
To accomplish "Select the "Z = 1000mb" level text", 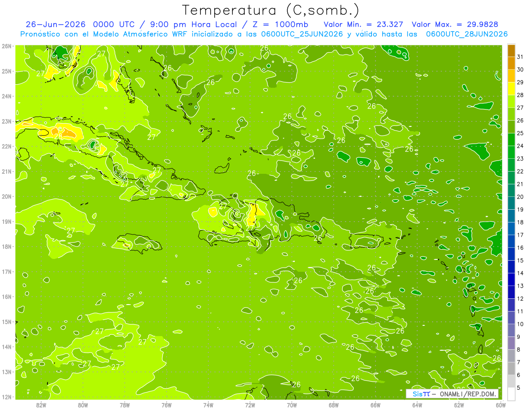I will [280, 24].
